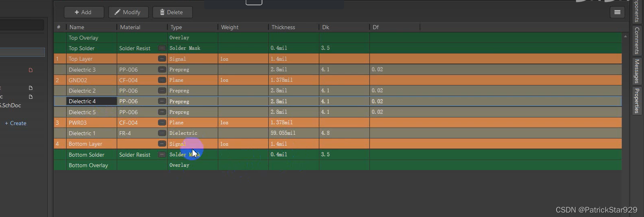Click PWR03's 1.378mil thickness value

tap(281, 123)
